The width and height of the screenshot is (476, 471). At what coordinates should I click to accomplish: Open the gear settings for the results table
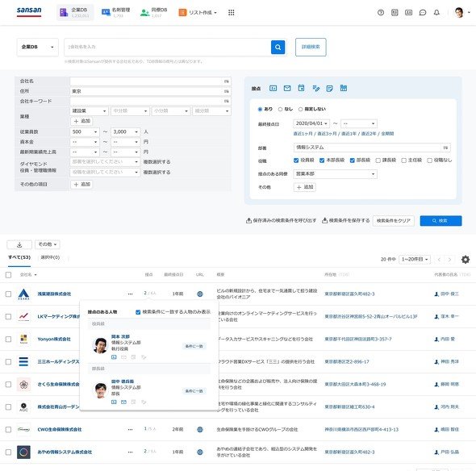point(465,259)
